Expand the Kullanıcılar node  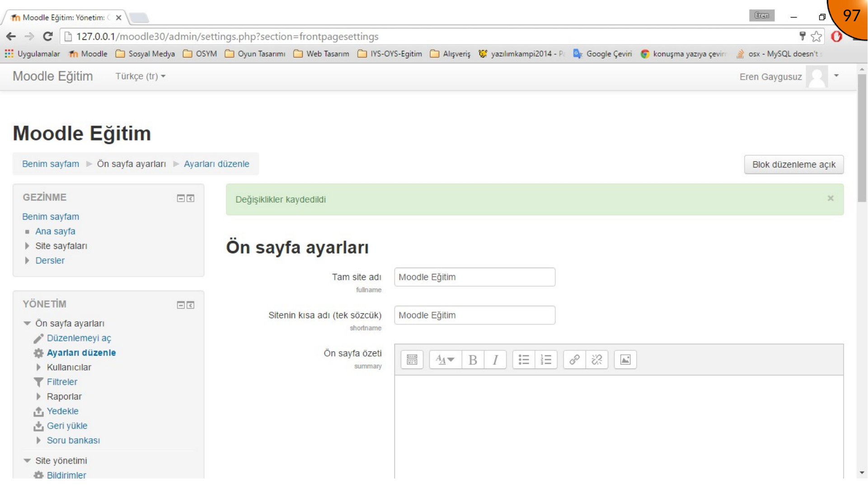tap(38, 367)
